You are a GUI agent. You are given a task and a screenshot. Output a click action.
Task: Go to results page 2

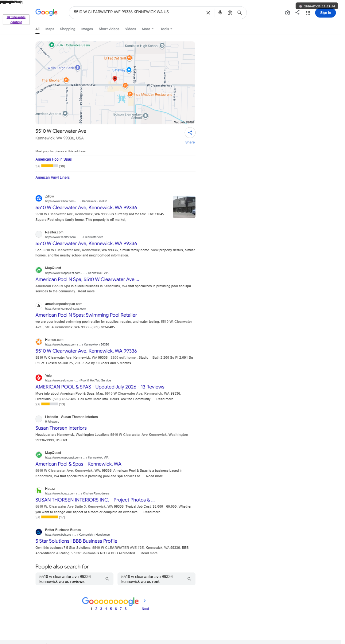click(96, 609)
